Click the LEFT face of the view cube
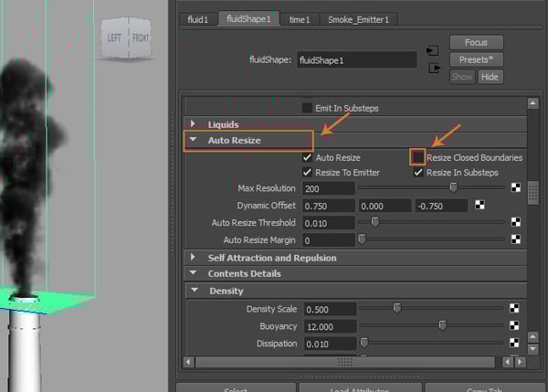 point(115,37)
